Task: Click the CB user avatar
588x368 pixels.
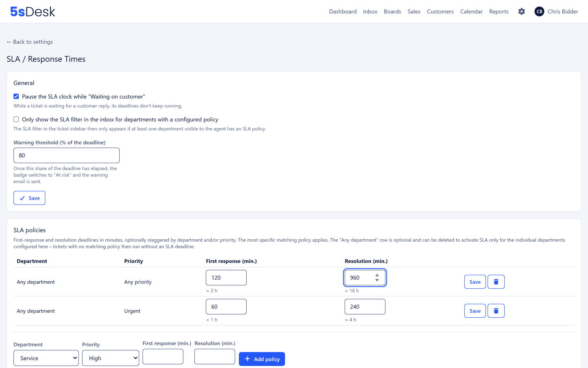Action: point(539,11)
